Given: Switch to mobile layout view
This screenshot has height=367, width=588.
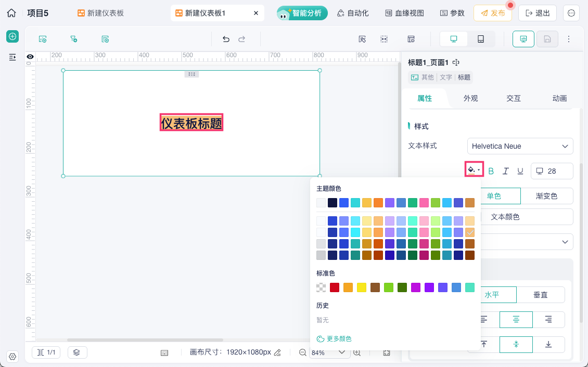Looking at the screenshot, I should (481, 39).
